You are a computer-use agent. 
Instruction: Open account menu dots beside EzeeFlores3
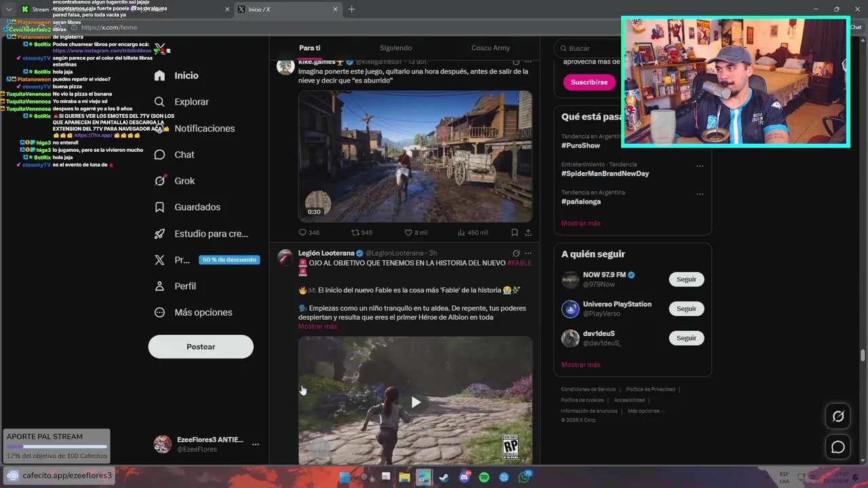255,445
